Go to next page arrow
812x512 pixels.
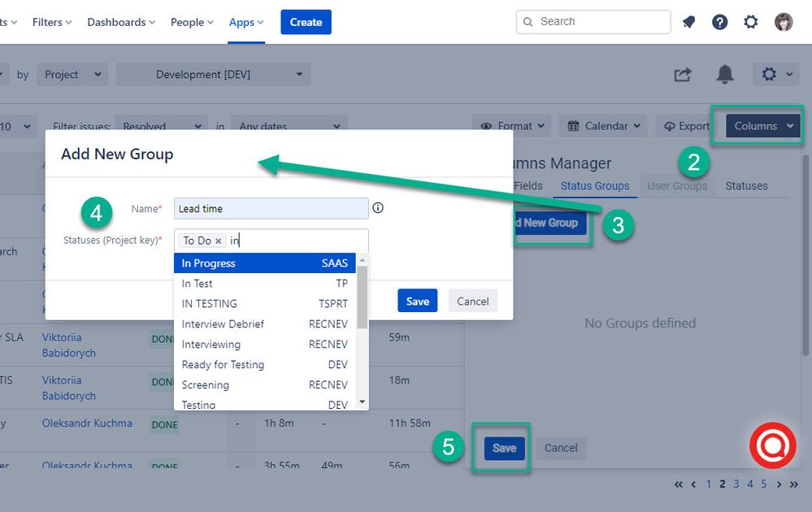coord(779,484)
